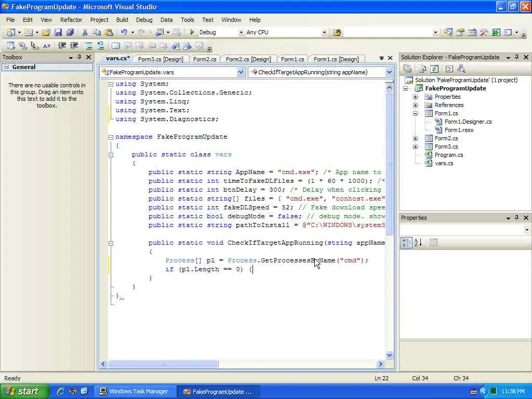Viewport: 532px width, 399px height.
Task: Click Show All Files in Solution Explorer
Action: click(x=422, y=69)
